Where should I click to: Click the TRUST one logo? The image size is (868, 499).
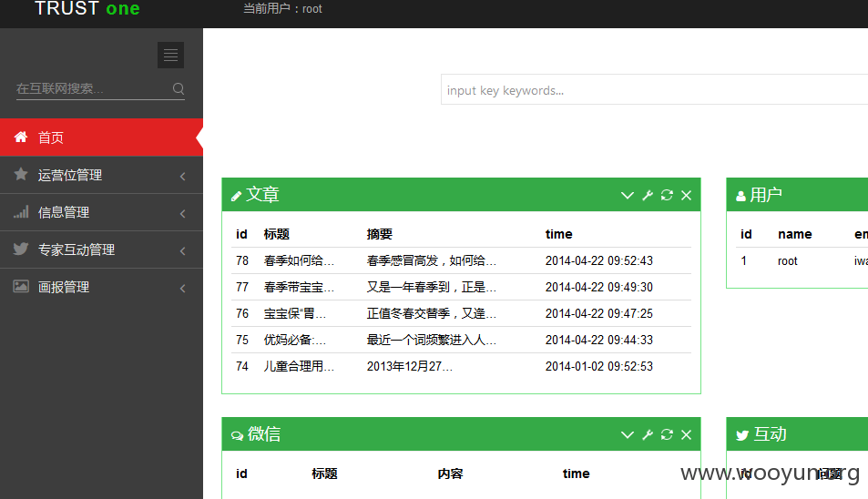(87, 8)
